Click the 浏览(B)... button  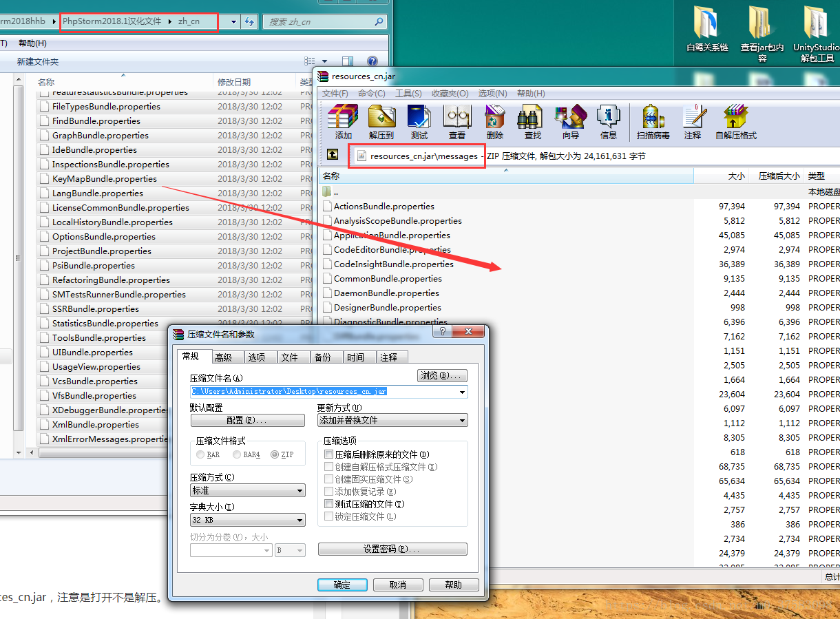pyautogui.click(x=443, y=375)
